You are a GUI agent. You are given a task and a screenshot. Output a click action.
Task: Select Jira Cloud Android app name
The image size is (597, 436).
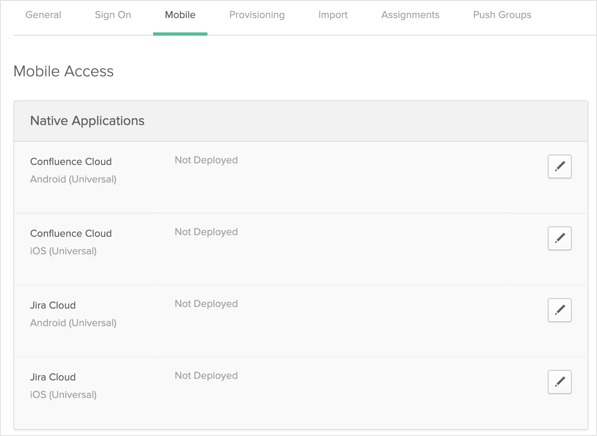[53, 305]
